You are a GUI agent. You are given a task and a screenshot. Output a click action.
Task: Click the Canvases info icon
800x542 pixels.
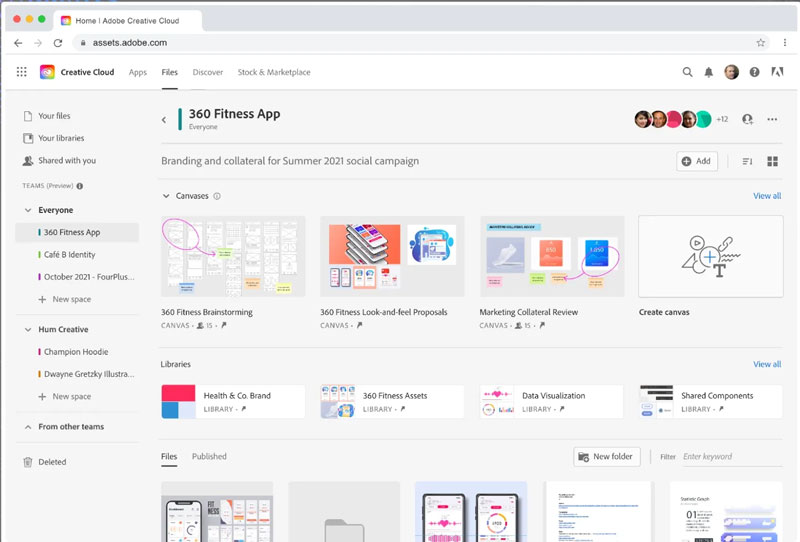217,196
